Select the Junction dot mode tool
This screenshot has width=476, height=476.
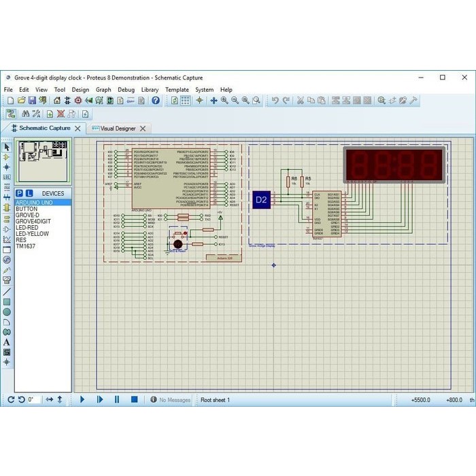click(x=7, y=167)
